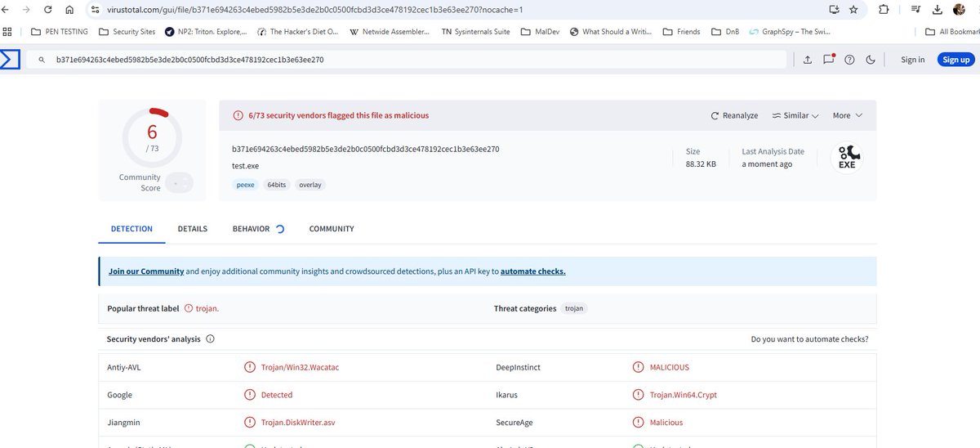Click the Sign in link
This screenshot has width=980, height=448.
(x=913, y=60)
